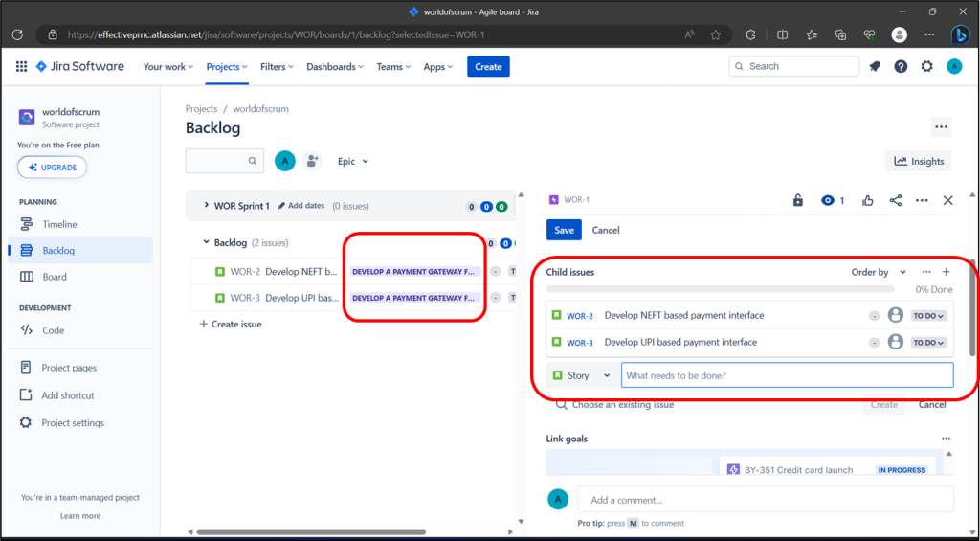Screen dimensions: 980x541
Task: Open browser extensions icon
Action: (750, 35)
